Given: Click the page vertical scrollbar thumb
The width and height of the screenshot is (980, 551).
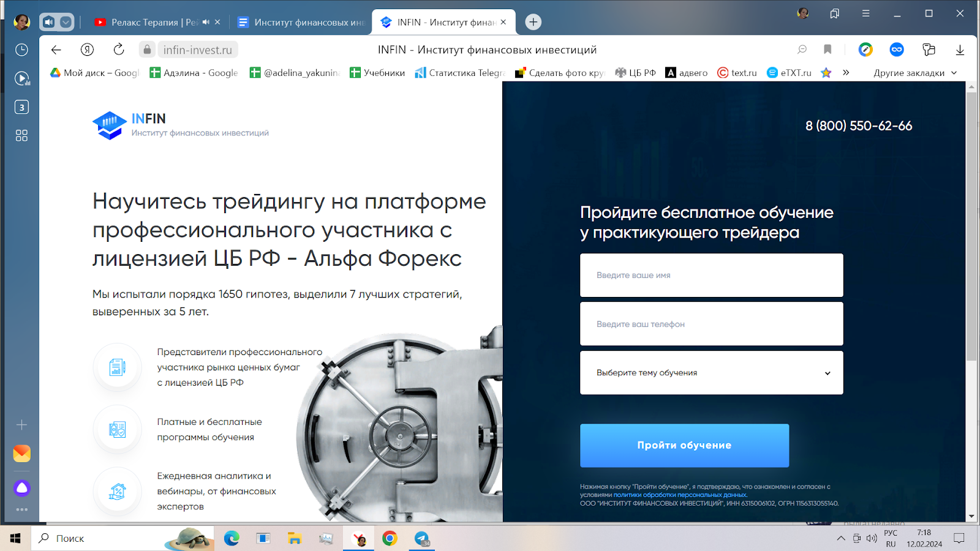Looking at the screenshot, I should pos(971,227).
